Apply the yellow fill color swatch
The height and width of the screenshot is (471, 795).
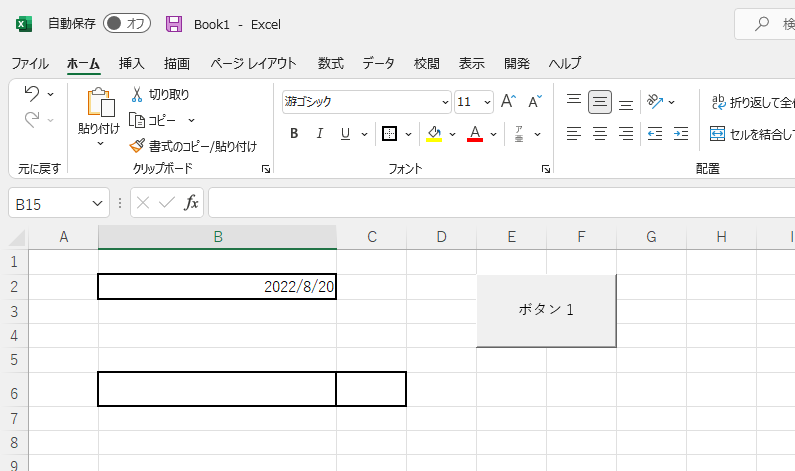(x=433, y=134)
